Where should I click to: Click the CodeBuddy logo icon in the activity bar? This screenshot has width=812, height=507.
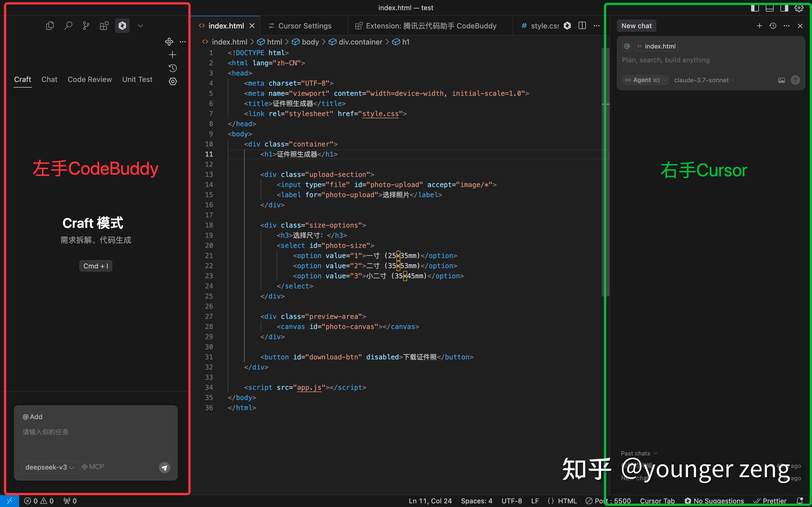(x=122, y=25)
